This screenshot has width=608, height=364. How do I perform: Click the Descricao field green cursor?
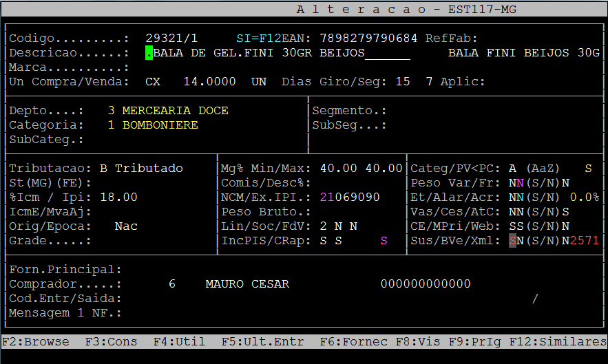click(x=149, y=53)
